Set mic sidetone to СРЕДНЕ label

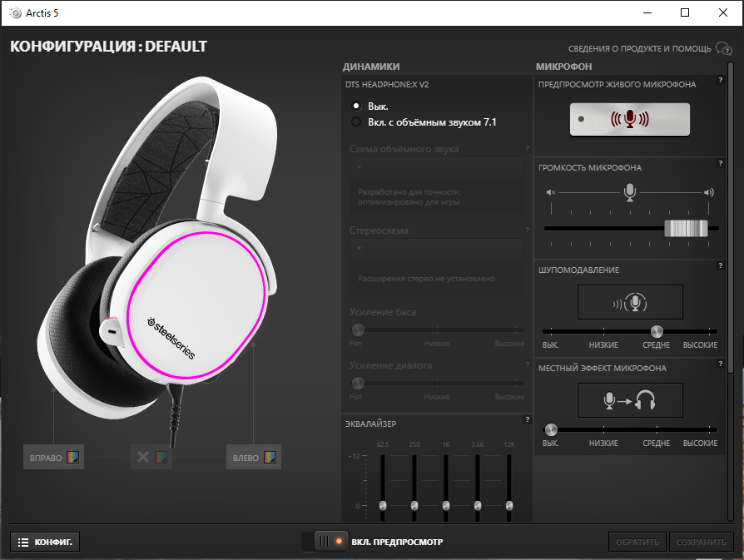pyautogui.click(x=657, y=444)
